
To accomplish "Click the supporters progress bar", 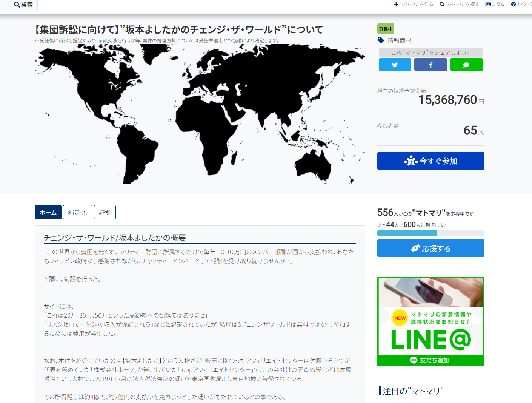I will pos(431,233).
